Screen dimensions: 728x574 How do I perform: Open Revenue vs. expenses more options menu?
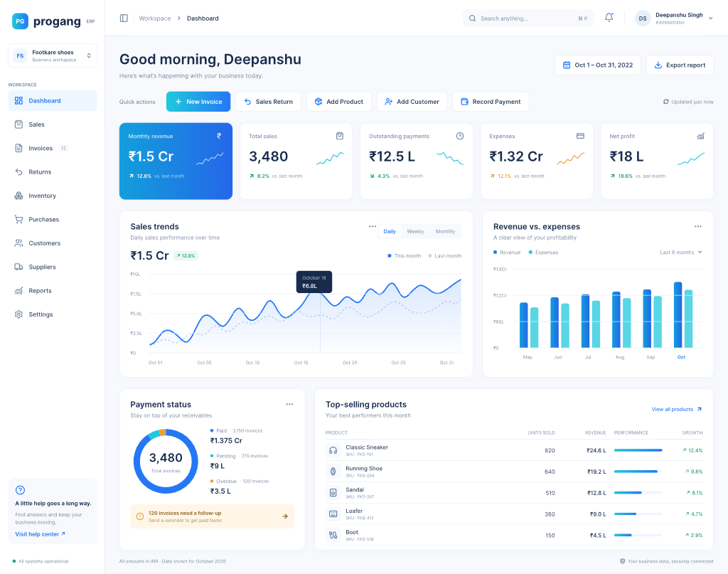(x=698, y=227)
